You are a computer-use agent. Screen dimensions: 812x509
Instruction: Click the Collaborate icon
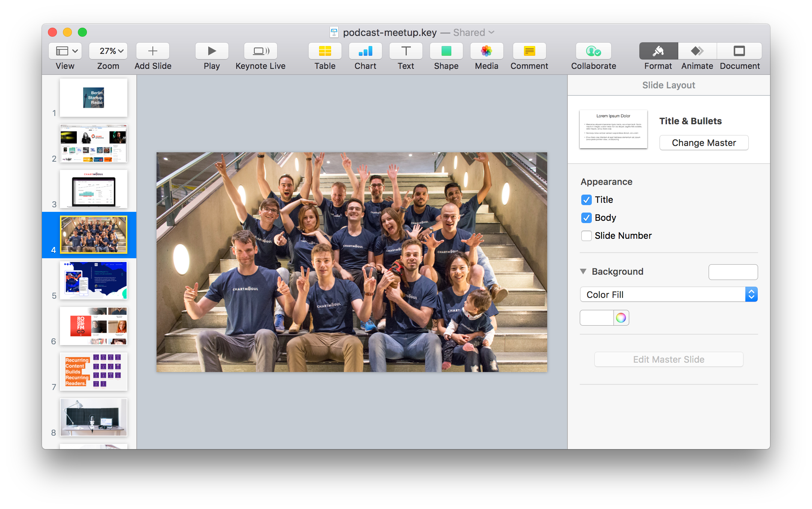coord(593,51)
